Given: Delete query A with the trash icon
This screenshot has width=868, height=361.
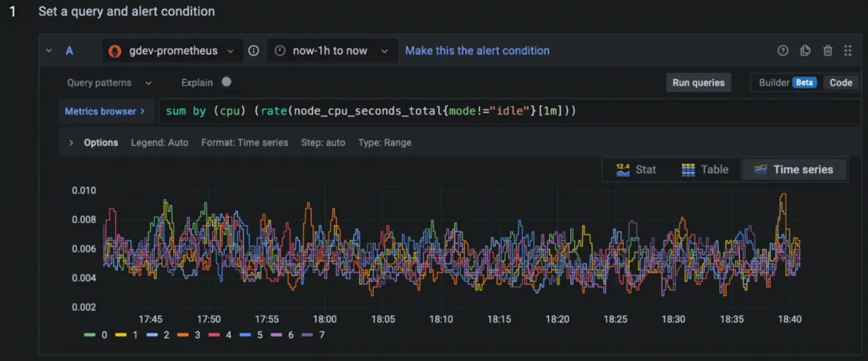Looking at the screenshot, I should tap(828, 51).
